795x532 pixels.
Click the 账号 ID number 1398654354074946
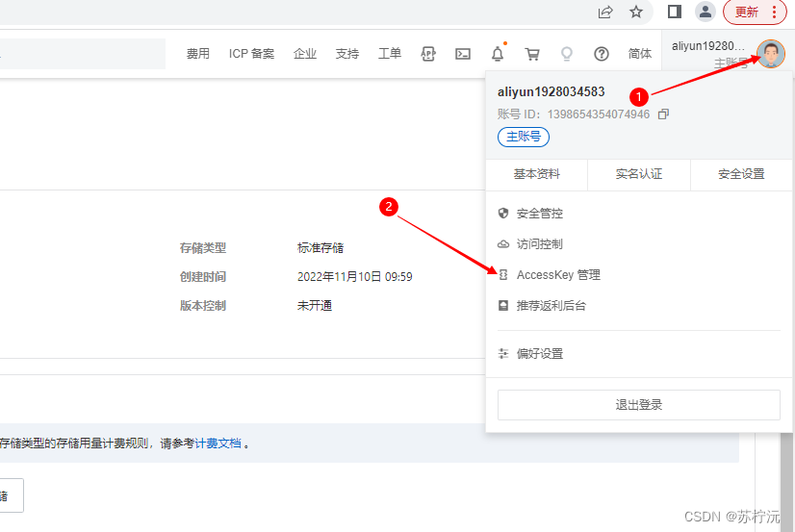point(599,114)
